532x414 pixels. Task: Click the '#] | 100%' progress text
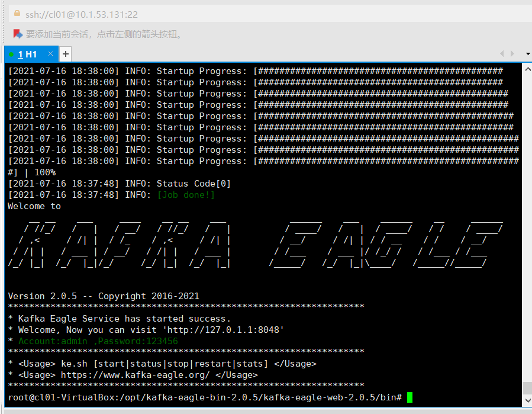click(32, 172)
